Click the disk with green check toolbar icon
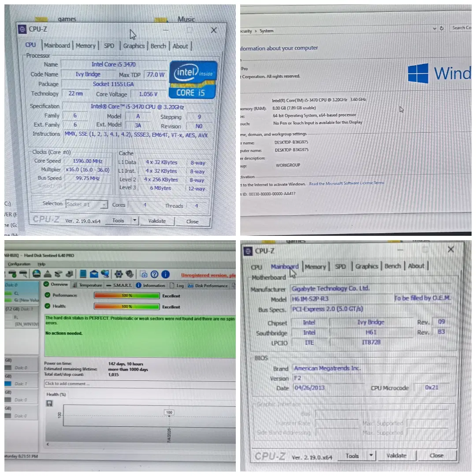 tap(12, 274)
